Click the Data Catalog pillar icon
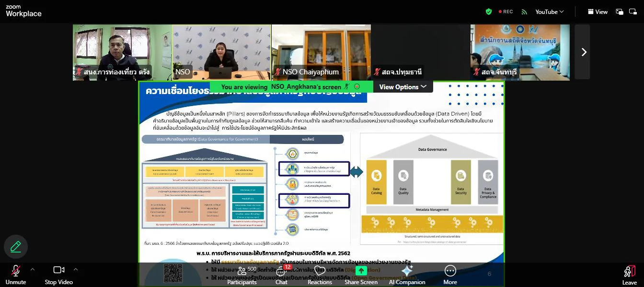644x287 pixels. [x=376, y=175]
